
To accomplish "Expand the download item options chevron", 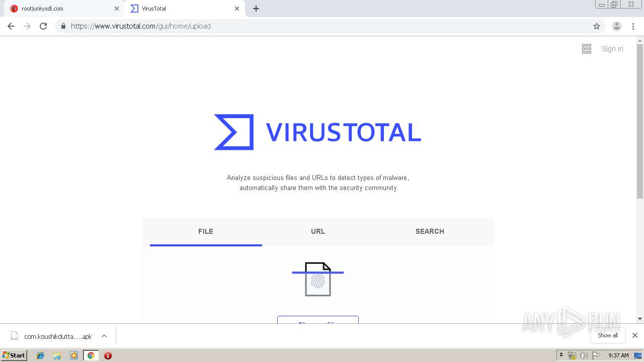I will point(104,336).
